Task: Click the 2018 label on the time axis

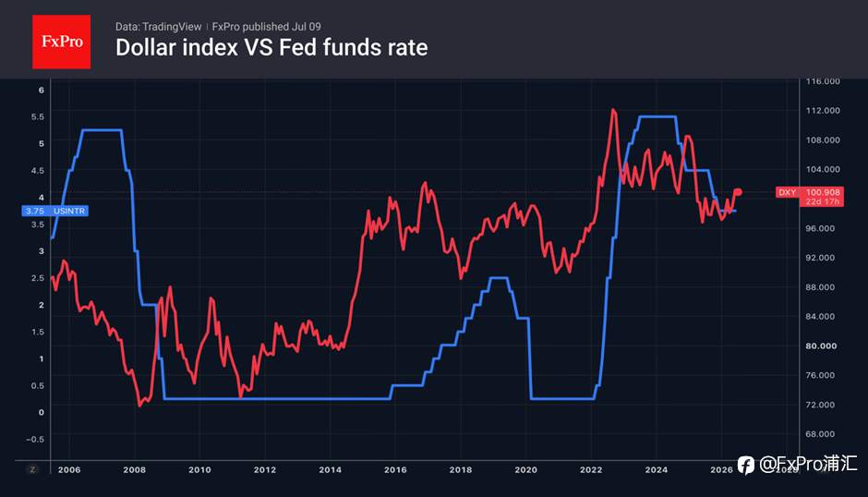Action: 461,470
